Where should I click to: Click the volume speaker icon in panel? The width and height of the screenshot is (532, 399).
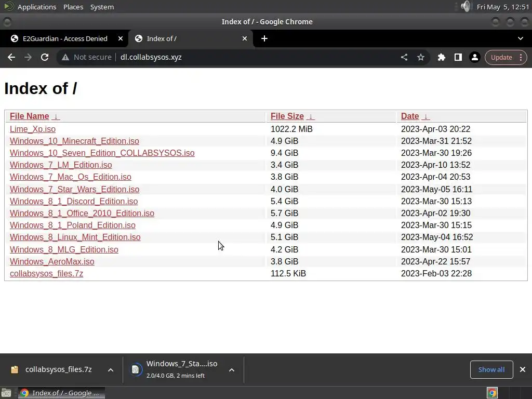(467, 6)
